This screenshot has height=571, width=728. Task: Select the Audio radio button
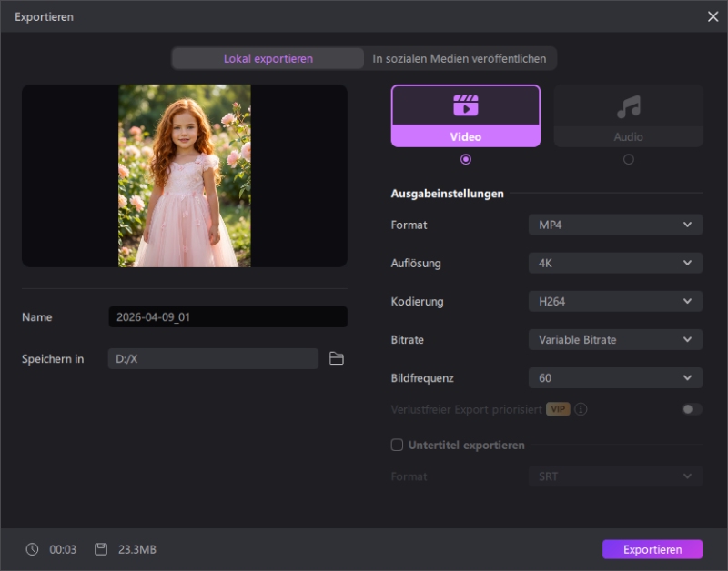[x=628, y=159]
